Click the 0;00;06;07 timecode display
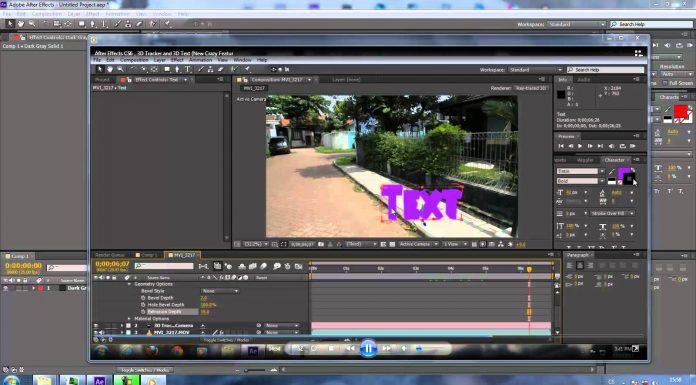Image resolution: width=696 pixels, height=385 pixels. pos(112,264)
